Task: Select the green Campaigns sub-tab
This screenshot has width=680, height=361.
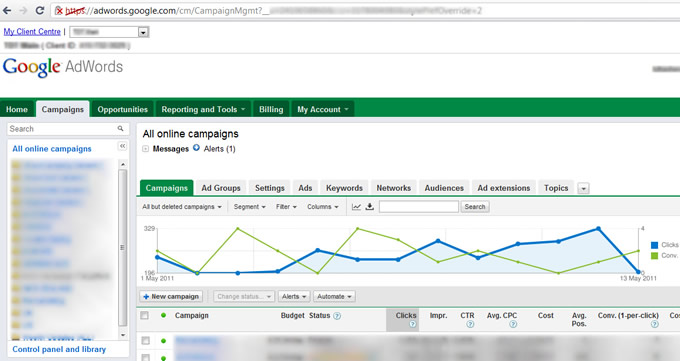Action: (x=167, y=188)
